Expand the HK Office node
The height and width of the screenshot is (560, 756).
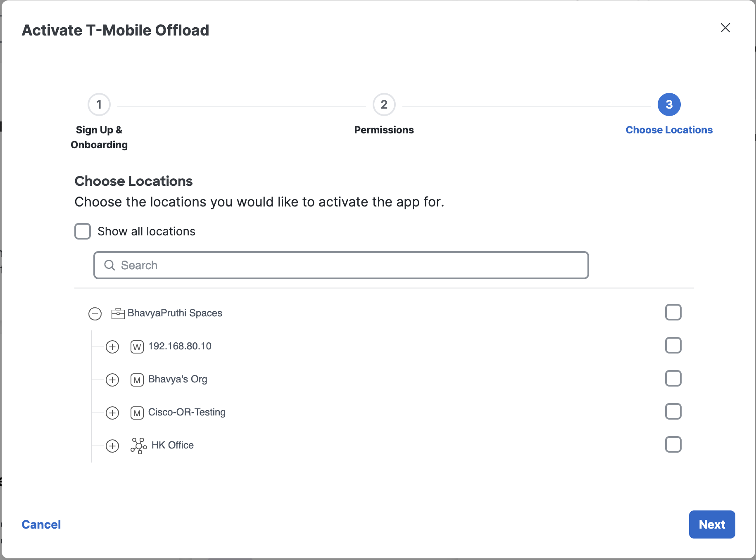point(112,446)
